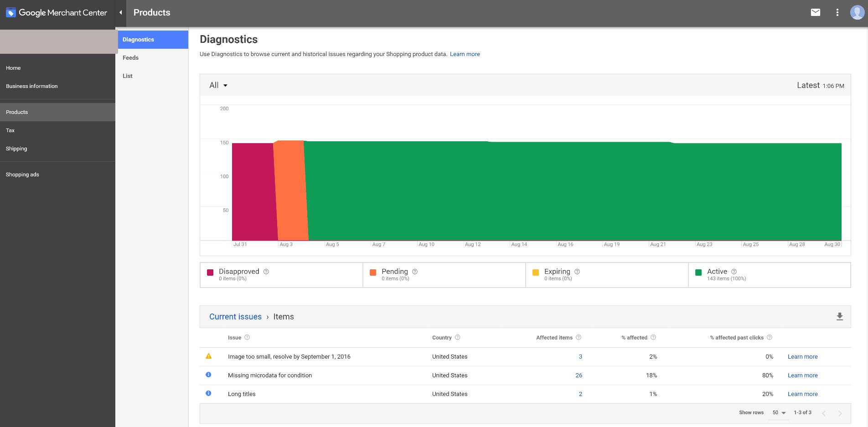Viewport: 868px width, 427px height.
Task: Download the current issues report
Action: click(839, 316)
